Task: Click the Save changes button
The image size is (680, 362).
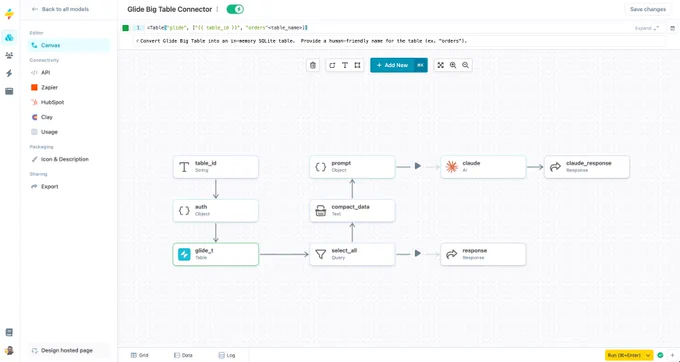Action: [648, 9]
